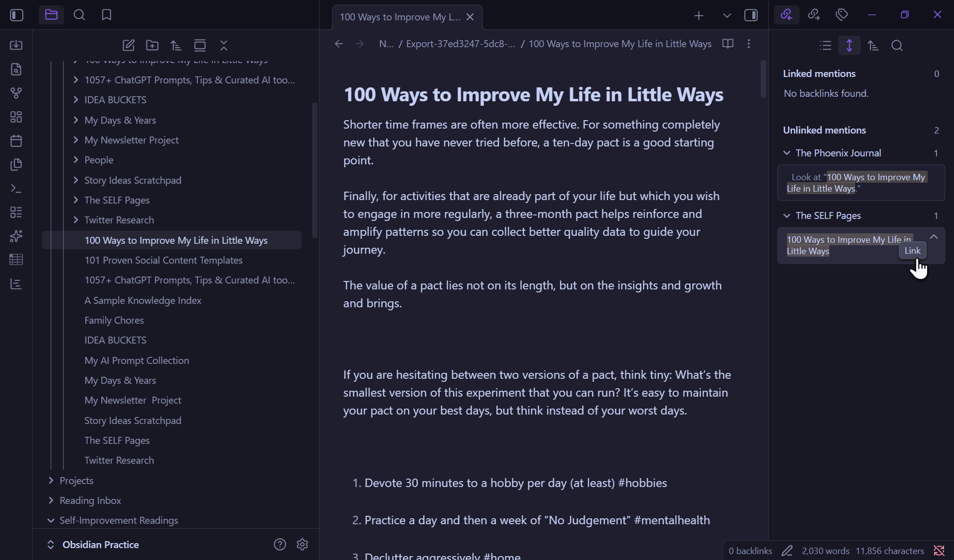
Task: Click 0 backlinks in status bar
Action: coord(750,551)
